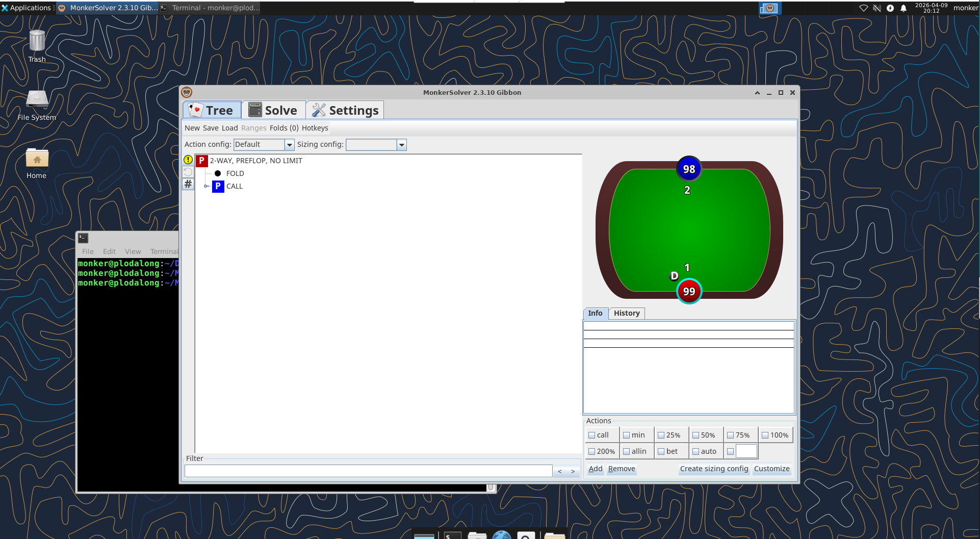Open the Info tab
This screenshot has height=539, width=980.
pos(595,313)
